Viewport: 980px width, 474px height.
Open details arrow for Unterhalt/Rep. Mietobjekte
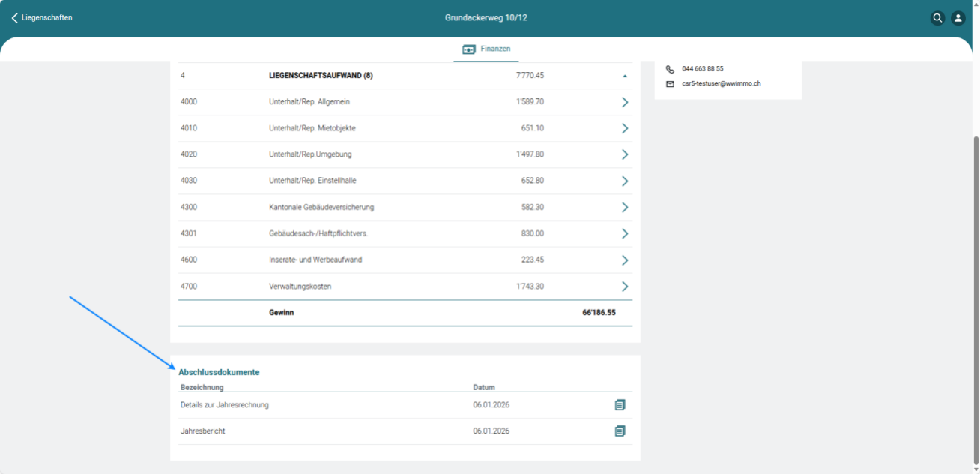pos(625,128)
